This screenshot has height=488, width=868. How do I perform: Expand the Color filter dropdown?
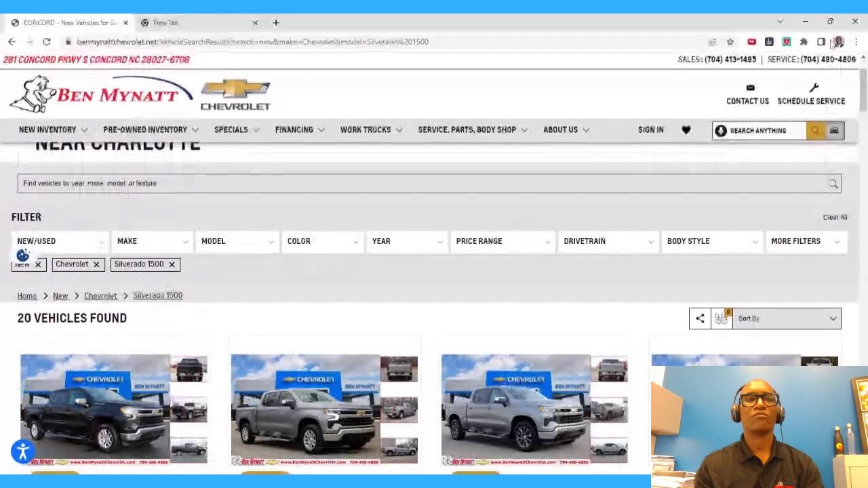[x=322, y=241]
